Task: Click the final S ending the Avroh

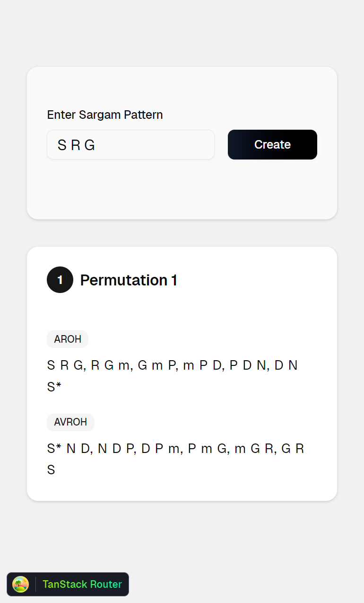Action: [51, 470]
